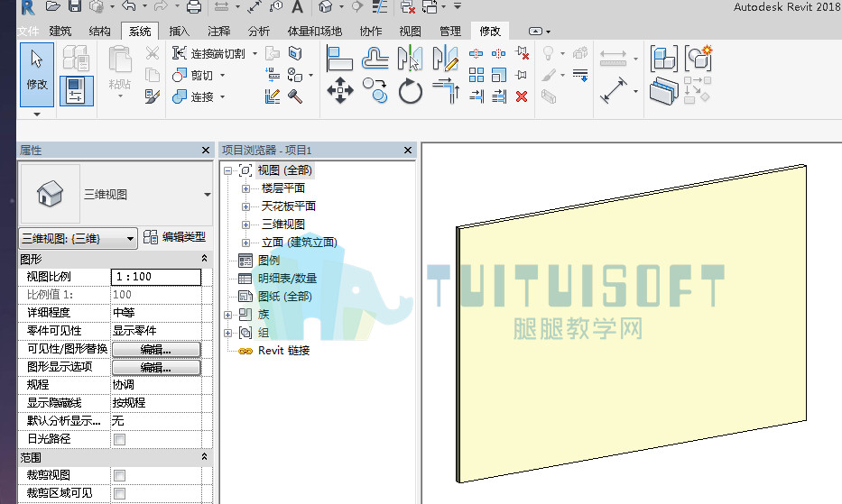Viewport: 842px width, 504px height.
Task: Open the 文件 menu
Action: click(28, 32)
